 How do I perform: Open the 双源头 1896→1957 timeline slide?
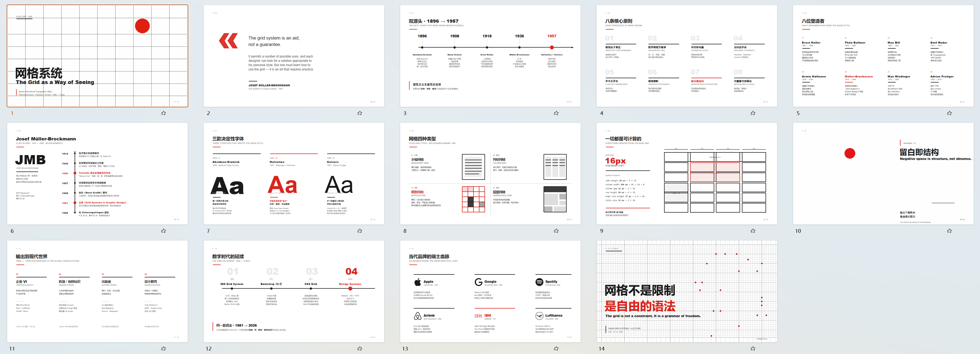pos(490,56)
